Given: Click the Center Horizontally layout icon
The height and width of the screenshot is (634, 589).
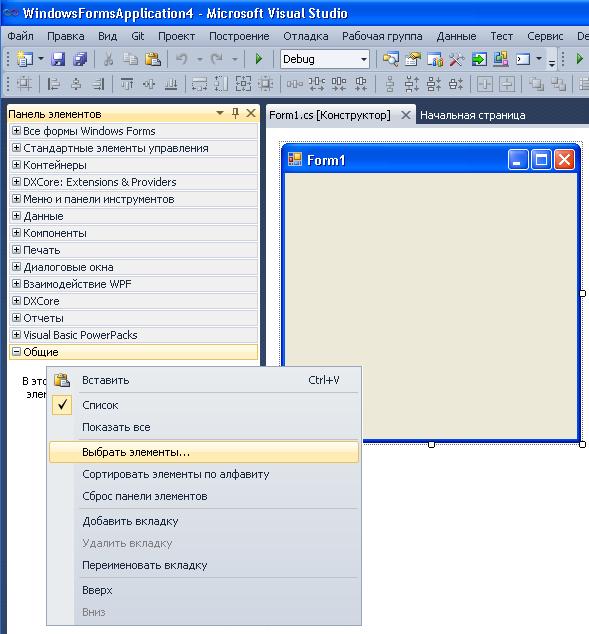Looking at the screenshot, I should point(485,84).
